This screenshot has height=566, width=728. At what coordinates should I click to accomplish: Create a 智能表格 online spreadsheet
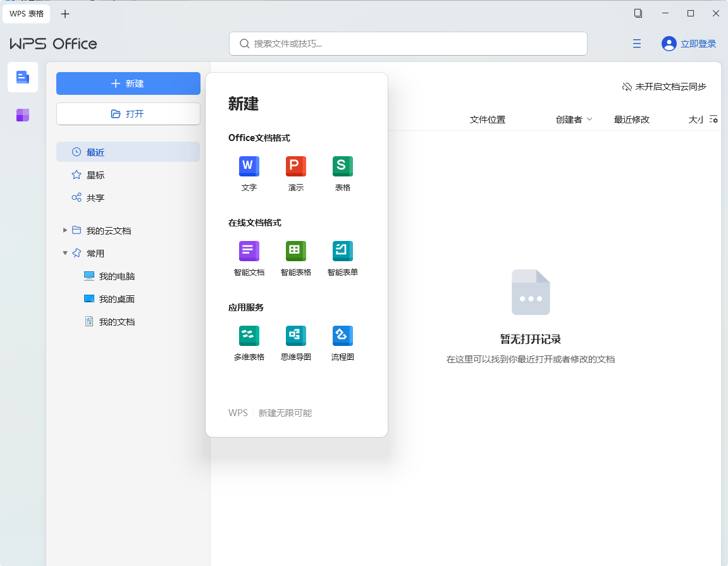[296, 259]
